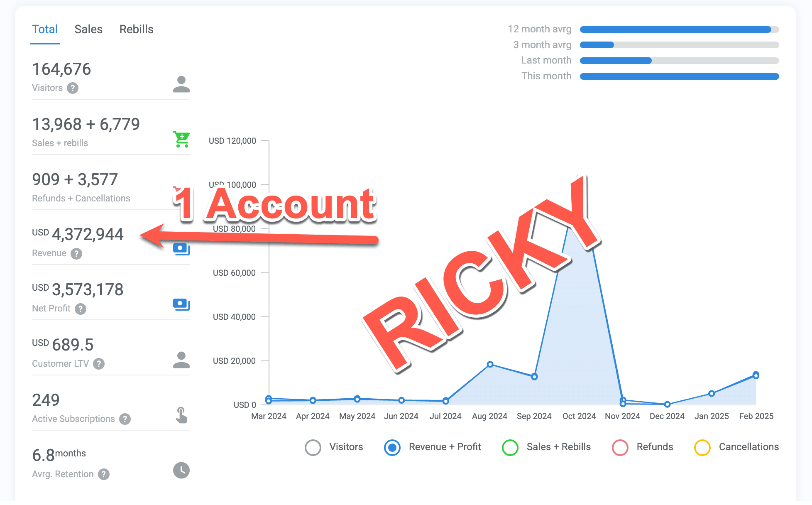Switch to the Rebills tab
This screenshot has width=812, height=505.
136,29
